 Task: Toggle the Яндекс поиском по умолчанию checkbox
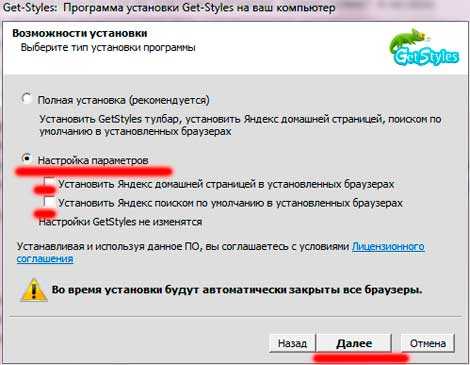click(50, 202)
